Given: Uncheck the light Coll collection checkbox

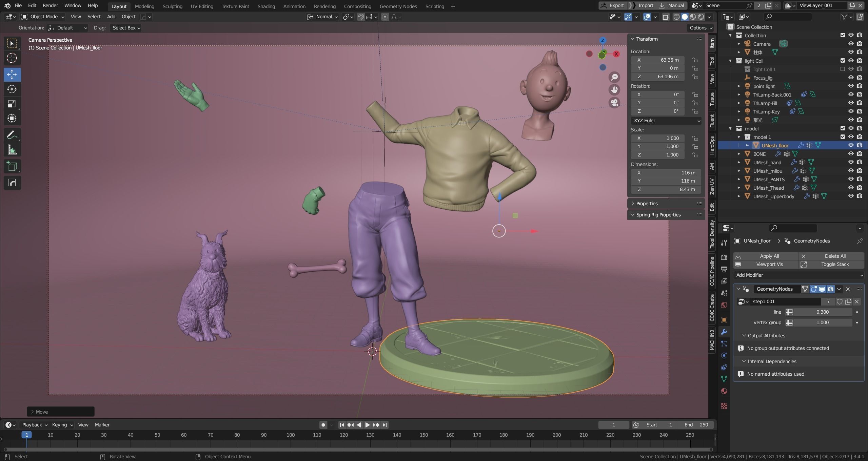Looking at the screenshot, I should 843,61.
